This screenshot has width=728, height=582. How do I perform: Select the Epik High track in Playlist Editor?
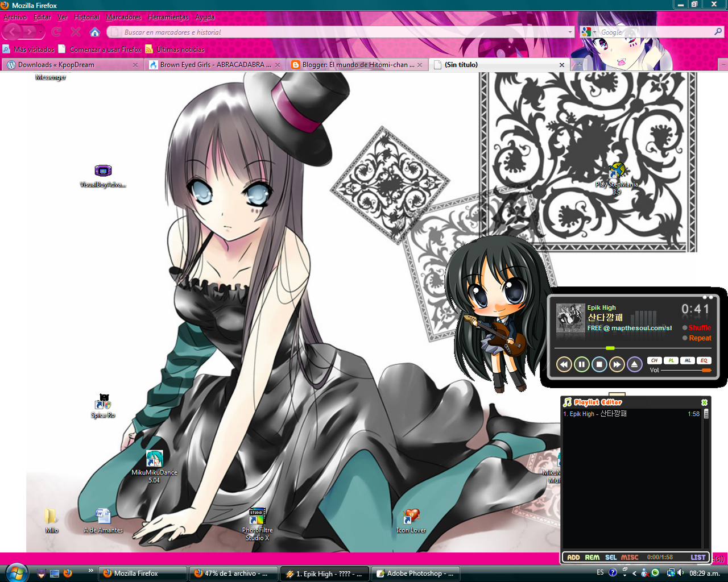(x=631, y=414)
